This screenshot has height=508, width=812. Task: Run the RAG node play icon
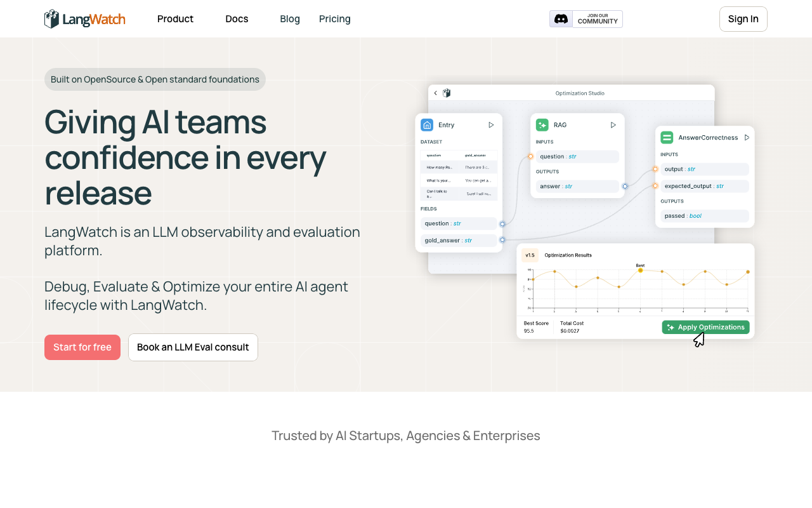(613, 125)
